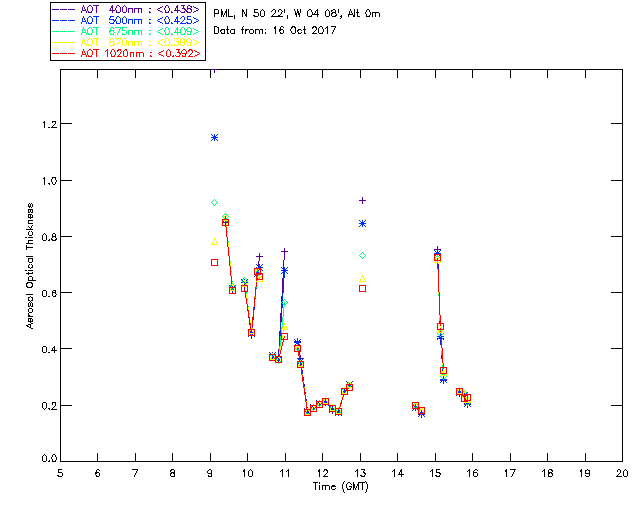Click the y-axis tick label '0.2'
Image resolution: width=640 pixels, height=512 pixels.
(49, 405)
